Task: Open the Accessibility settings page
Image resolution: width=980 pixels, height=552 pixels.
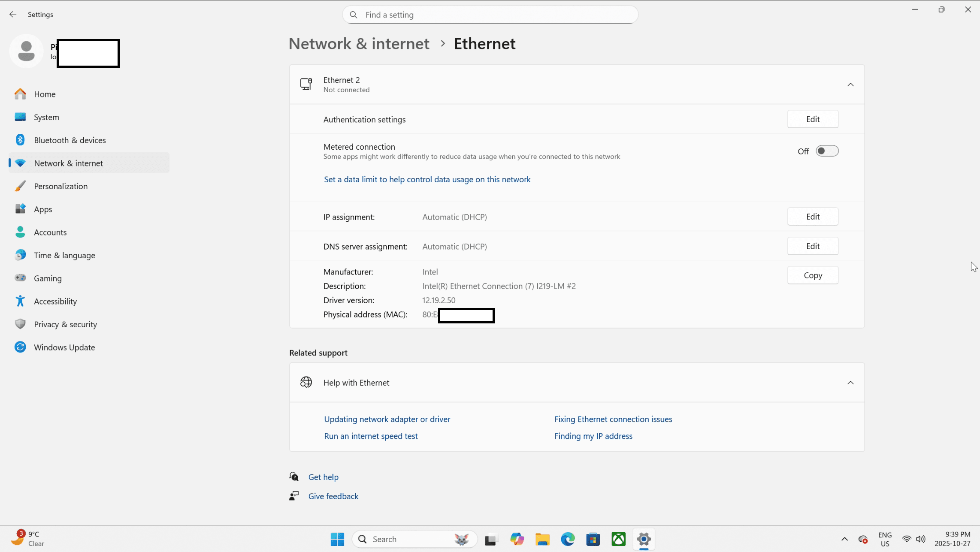Action: click(55, 301)
